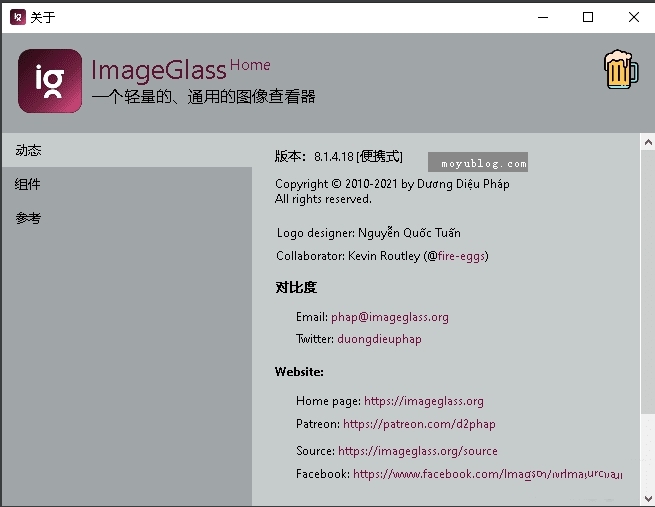This screenshot has width=655, height=507.
Task: Click the vertical scrollbar thumb
Action: 647,282
